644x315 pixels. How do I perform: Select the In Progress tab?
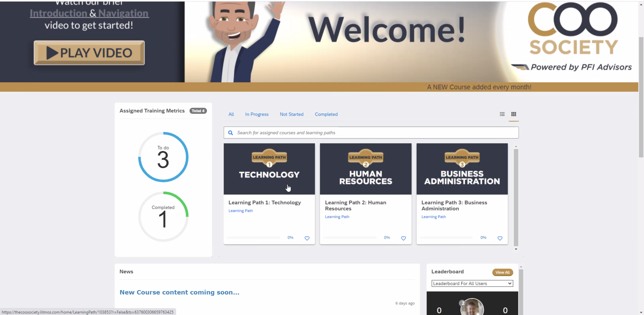tap(257, 114)
